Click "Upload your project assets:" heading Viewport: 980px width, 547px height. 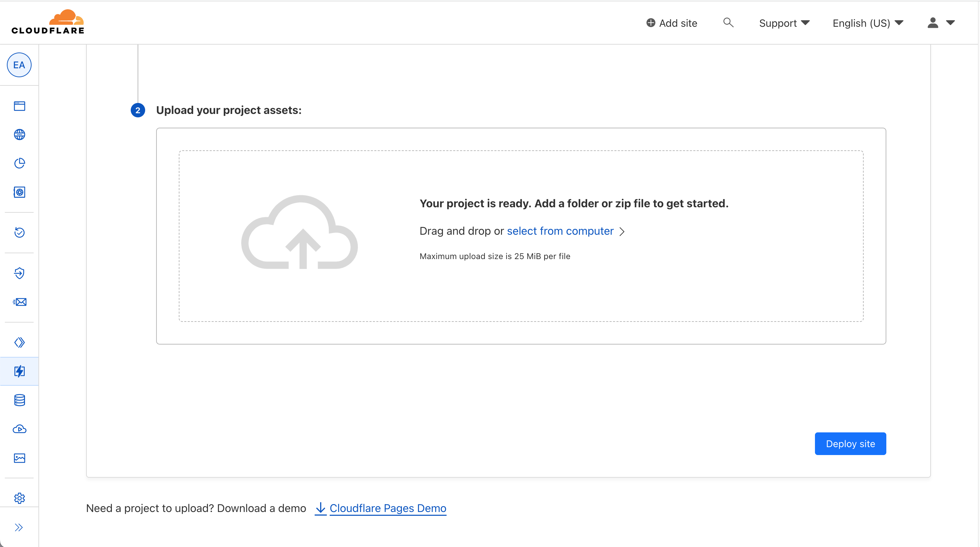[229, 110]
